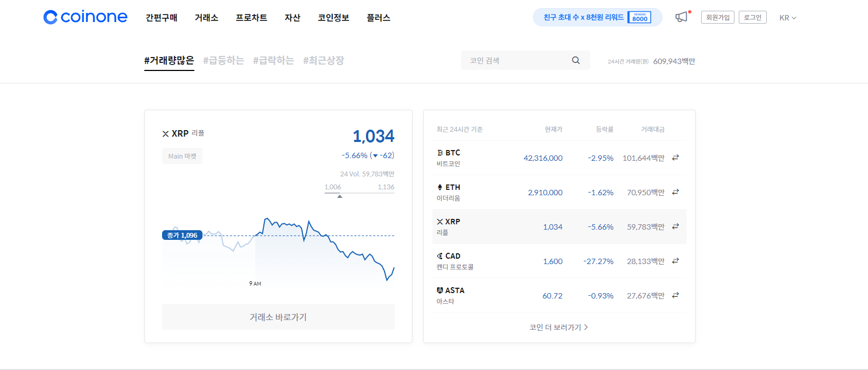
Task: Click XRP icon in chart card header
Action: pyautogui.click(x=165, y=134)
